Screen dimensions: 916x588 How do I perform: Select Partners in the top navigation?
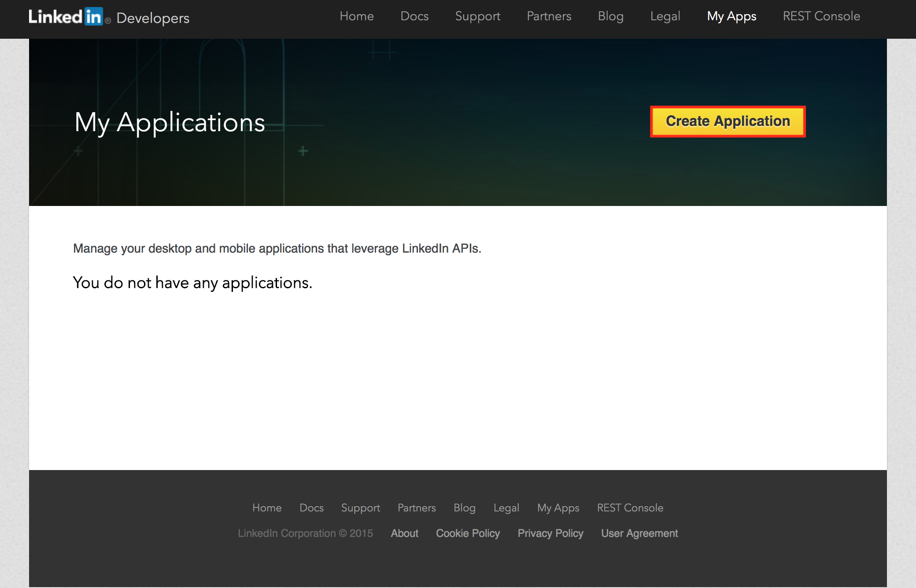click(x=549, y=16)
